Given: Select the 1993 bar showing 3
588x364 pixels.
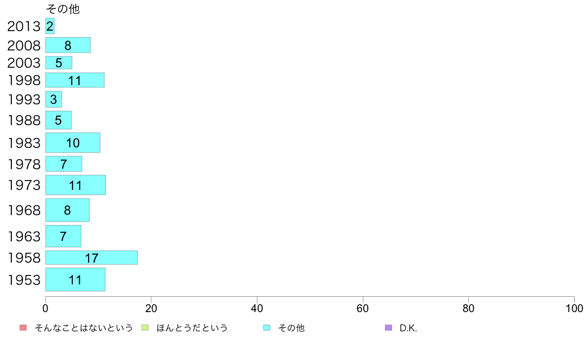Looking at the screenshot, I should click(x=53, y=99).
